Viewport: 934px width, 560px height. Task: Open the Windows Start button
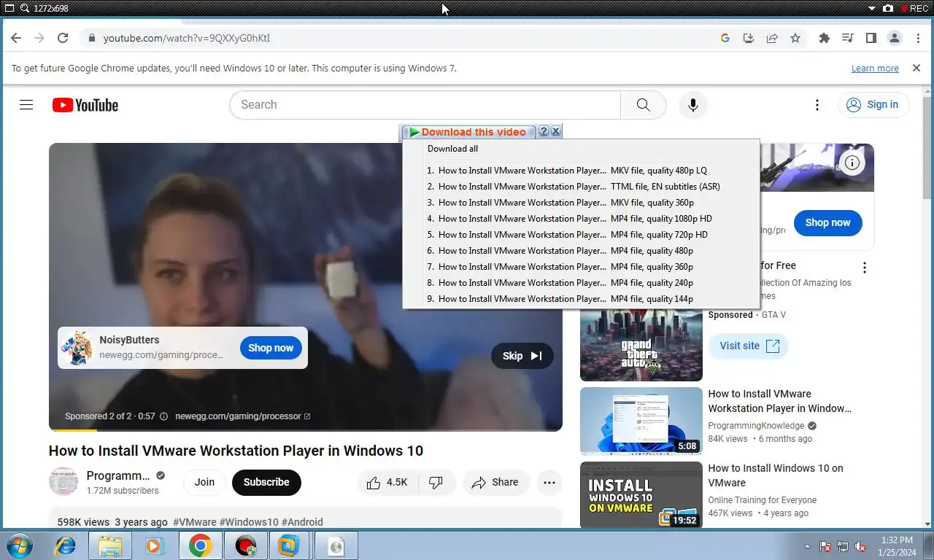click(19, 545)
